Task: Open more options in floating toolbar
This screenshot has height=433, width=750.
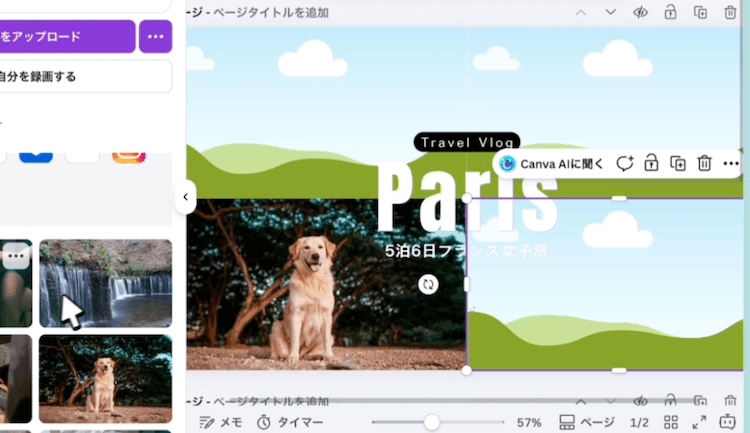Action: [730, 164]
